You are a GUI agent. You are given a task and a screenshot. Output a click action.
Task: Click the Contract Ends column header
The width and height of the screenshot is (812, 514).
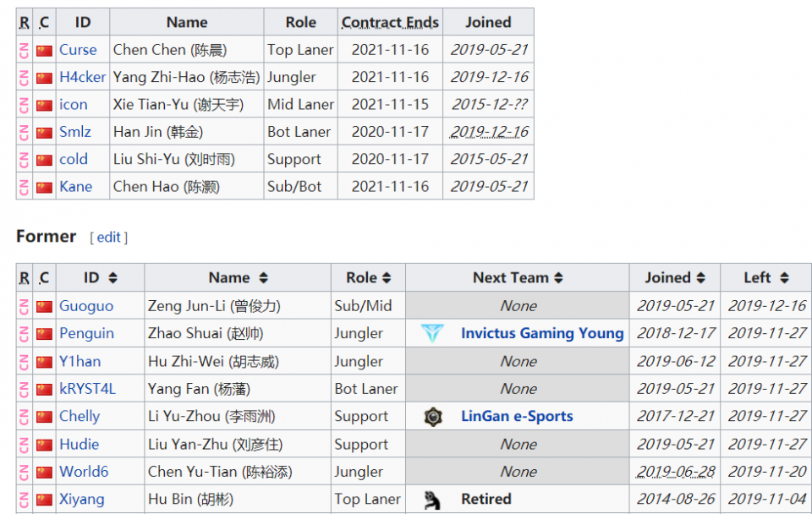pos(390,22)
